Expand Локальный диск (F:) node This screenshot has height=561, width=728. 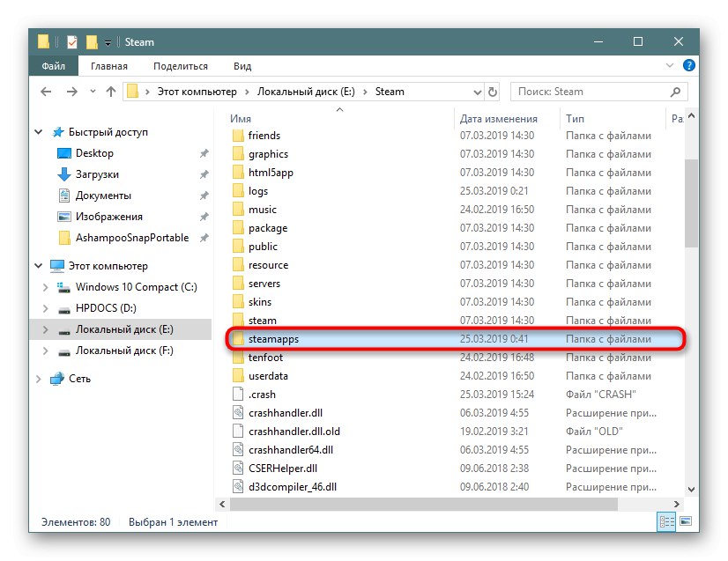(46, 351)
